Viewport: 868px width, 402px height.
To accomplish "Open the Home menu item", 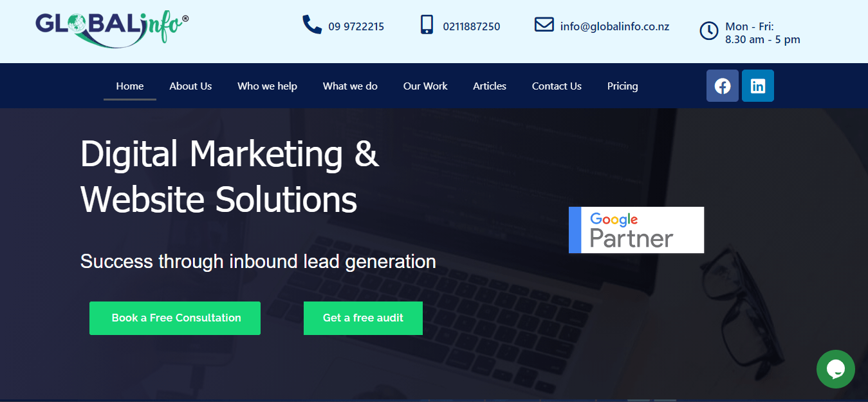I will point(130,86).
